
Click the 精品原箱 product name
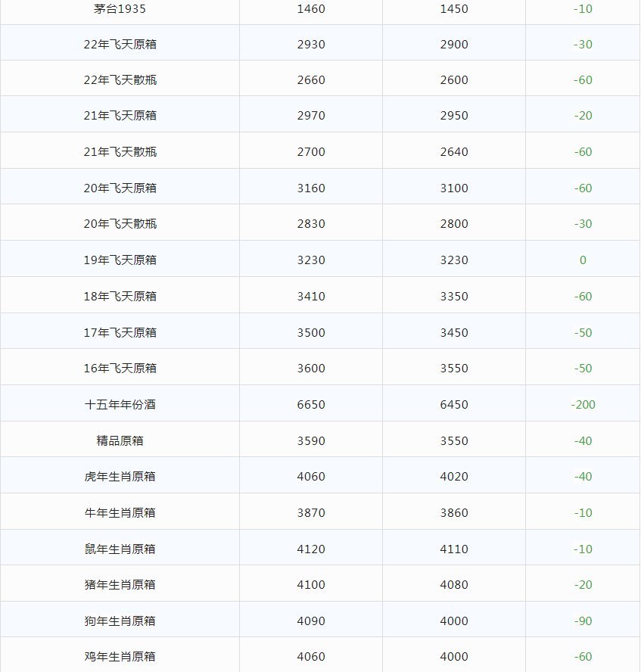[120, 441]
